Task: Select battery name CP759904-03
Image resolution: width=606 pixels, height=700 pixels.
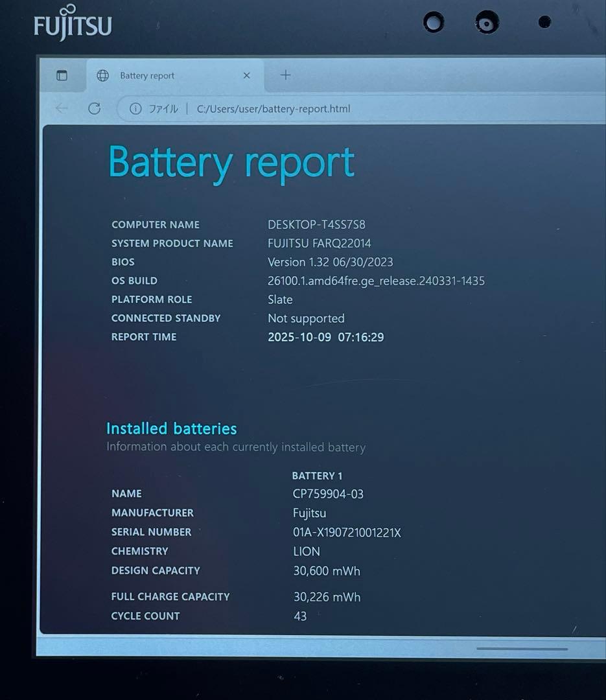Action: click(328, 494)
